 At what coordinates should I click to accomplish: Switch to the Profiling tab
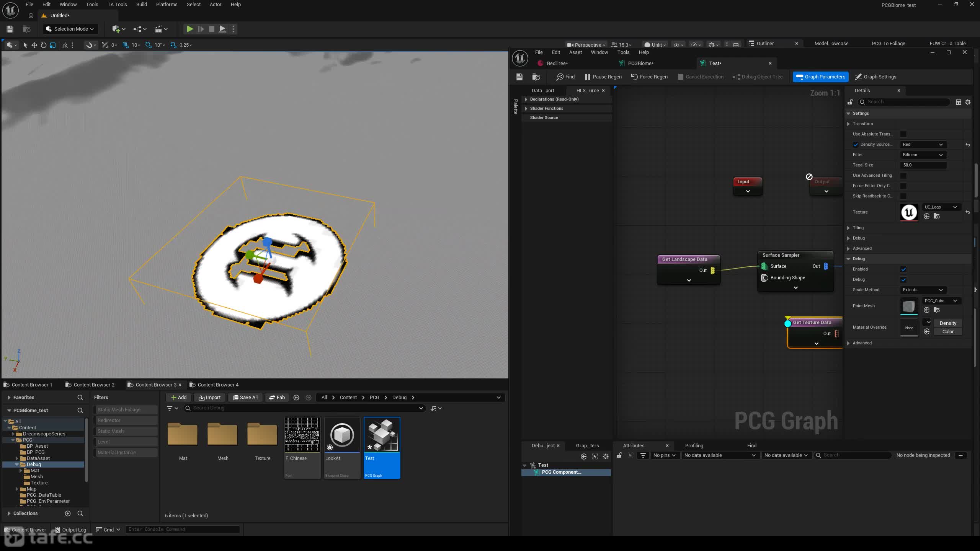coord(694,446)
